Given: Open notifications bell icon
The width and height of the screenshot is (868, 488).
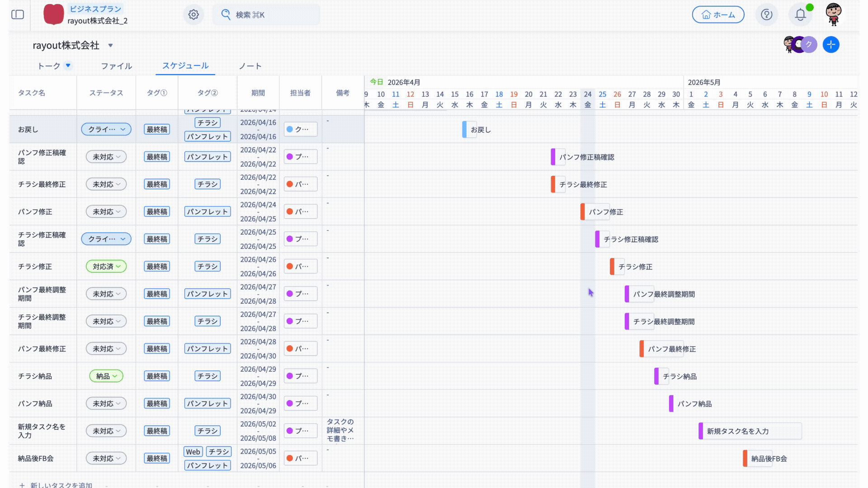Looking at the screenshot, I should point(800,14).
